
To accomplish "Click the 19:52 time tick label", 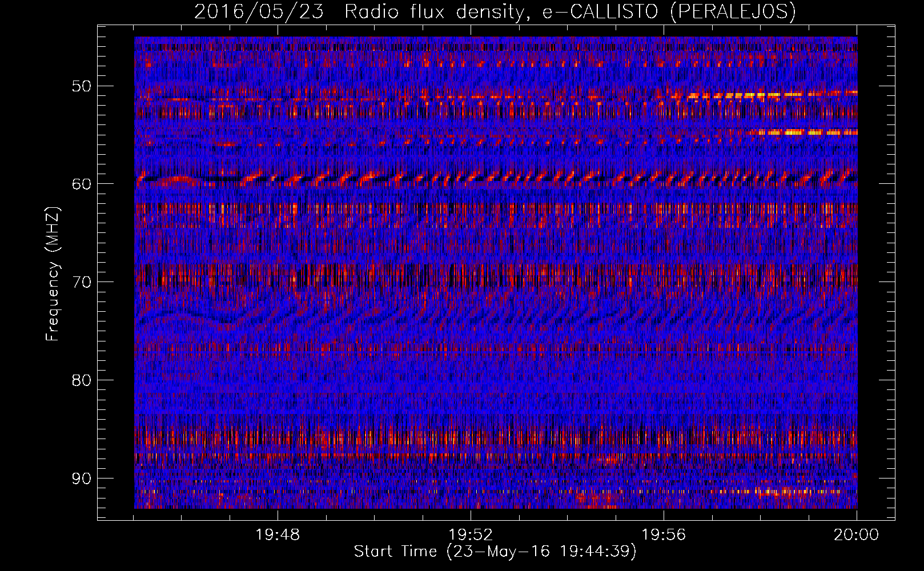I will [471, 535].
